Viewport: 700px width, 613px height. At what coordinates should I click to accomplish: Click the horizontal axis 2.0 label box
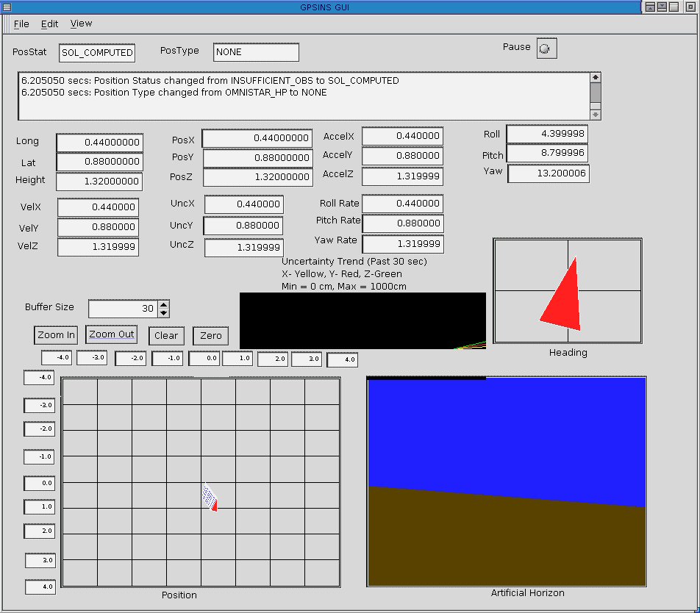(273, 359)
